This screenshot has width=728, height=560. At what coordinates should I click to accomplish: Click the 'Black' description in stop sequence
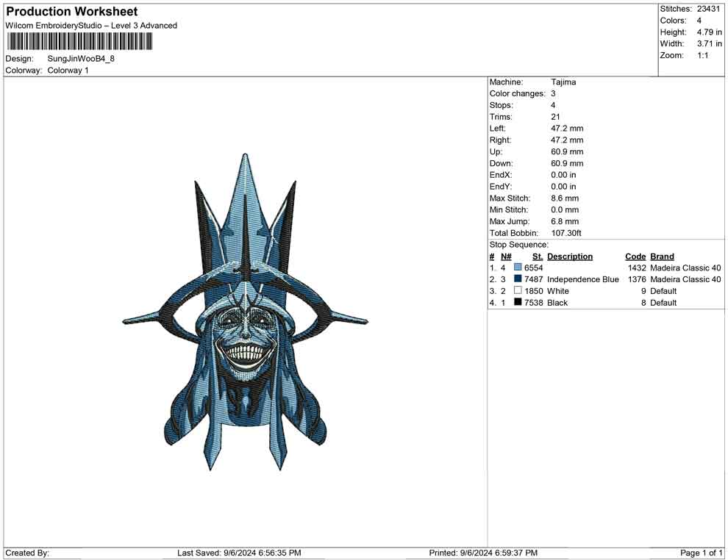pyautogui.click(x=557, y=302)
